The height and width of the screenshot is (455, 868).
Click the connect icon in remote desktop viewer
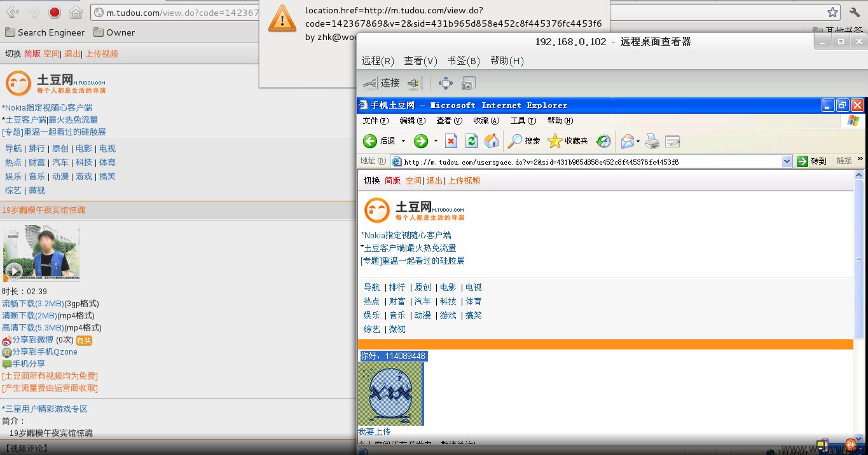pos(381,83)
